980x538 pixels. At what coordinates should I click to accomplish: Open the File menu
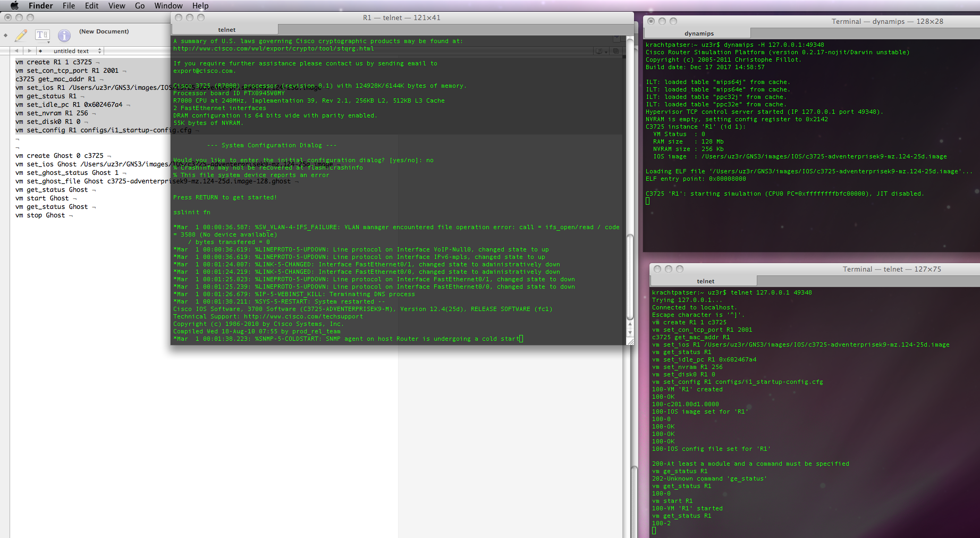click(x=69, y=6)
